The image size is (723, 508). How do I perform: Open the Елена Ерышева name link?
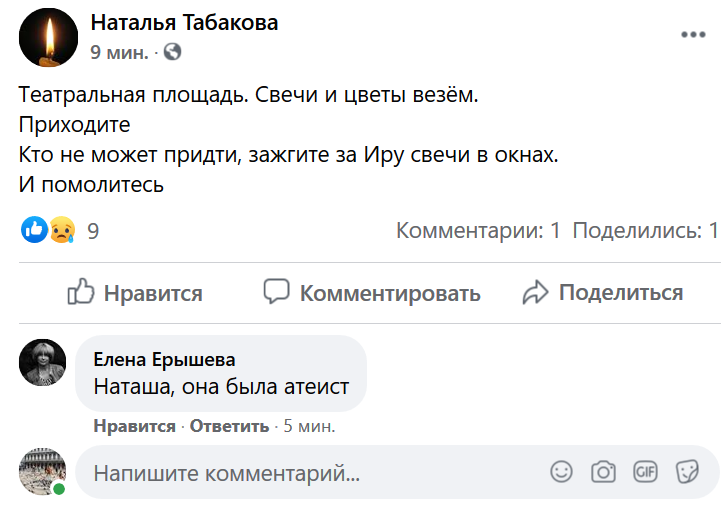[164, 360]
